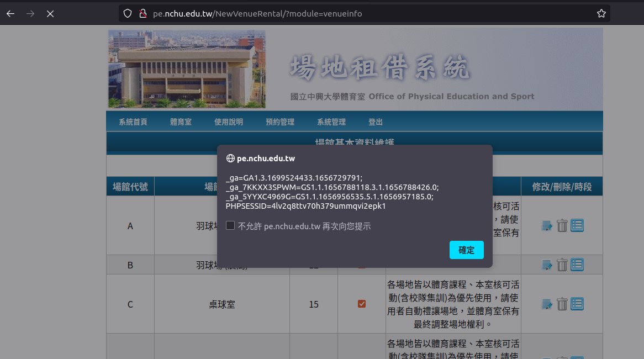Stop page loading with the X button
This screenshot has width=644, height=359.
pyautogui.click(x=50, y=14)
